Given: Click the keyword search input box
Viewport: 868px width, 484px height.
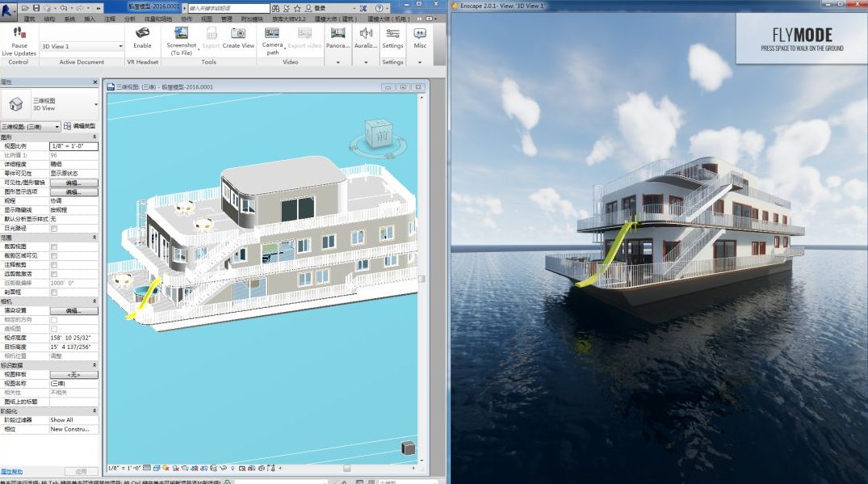Looking at the screenshot, I should click(229, 8).
